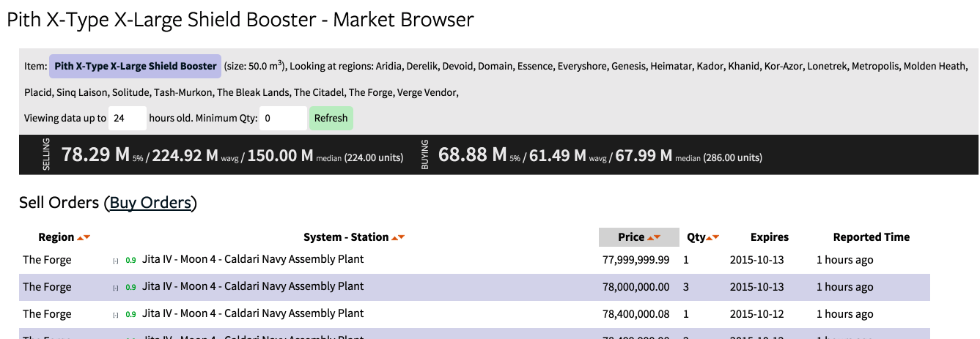Collapse bracket icon in 78,400,000.08 row
Screen dimensions: 980x339
click(x=115, y=315)
